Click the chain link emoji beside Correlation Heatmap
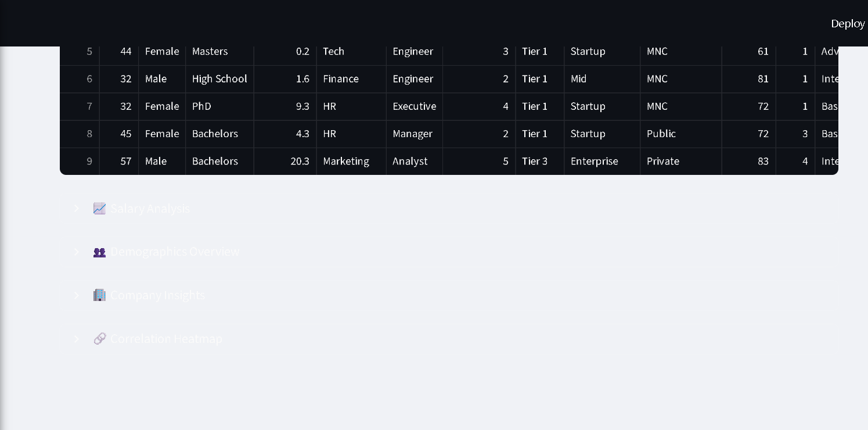868x430 pixels. 100,339
